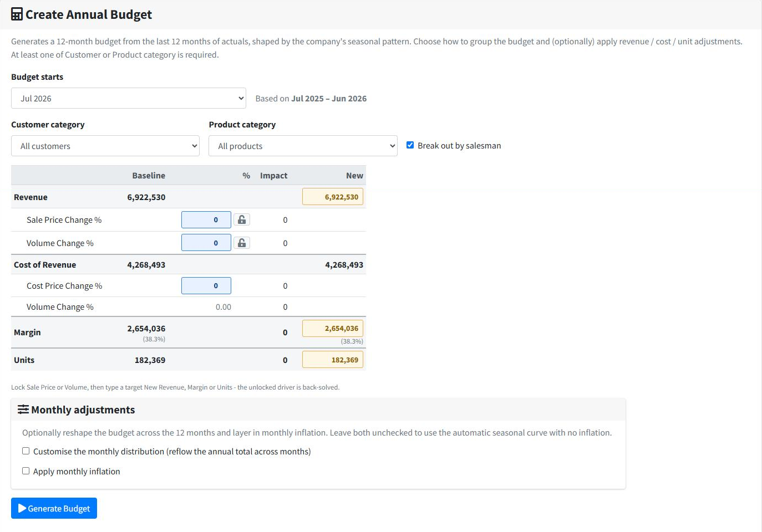The image size is (762, 532).
Task: Click the revenue Volume Change % input
Action: tap(206, 243)
